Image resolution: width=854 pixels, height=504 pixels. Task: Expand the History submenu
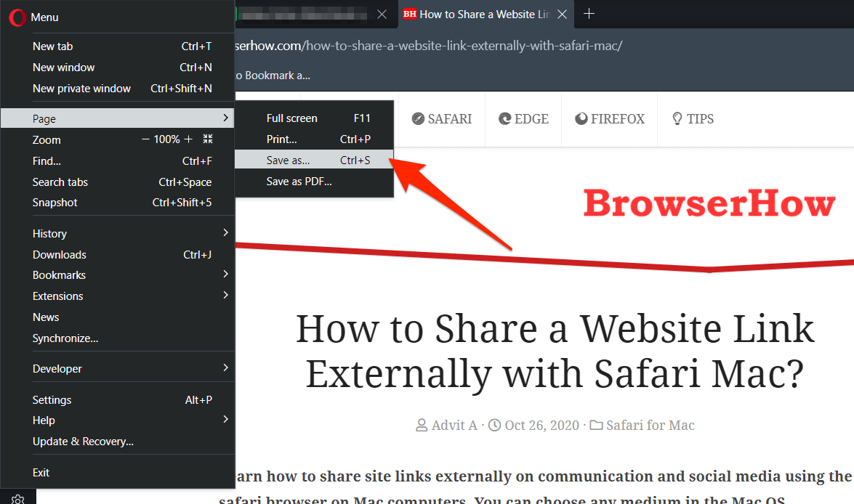click(225, 233)
